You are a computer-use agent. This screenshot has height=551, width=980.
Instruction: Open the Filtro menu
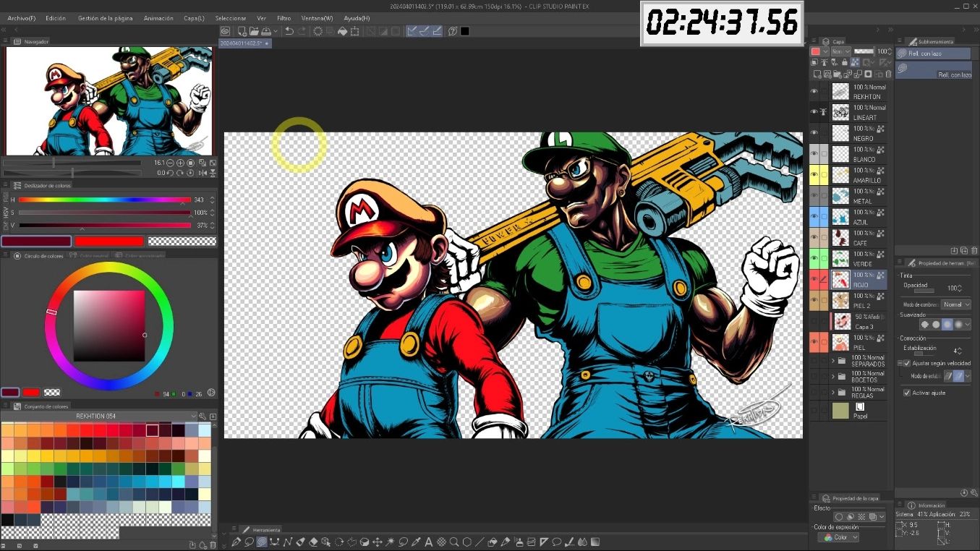[x=284, y=18]
